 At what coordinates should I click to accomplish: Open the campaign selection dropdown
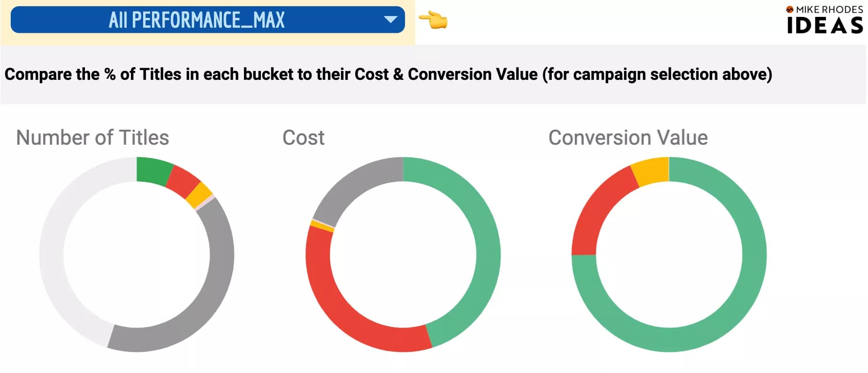206,20
